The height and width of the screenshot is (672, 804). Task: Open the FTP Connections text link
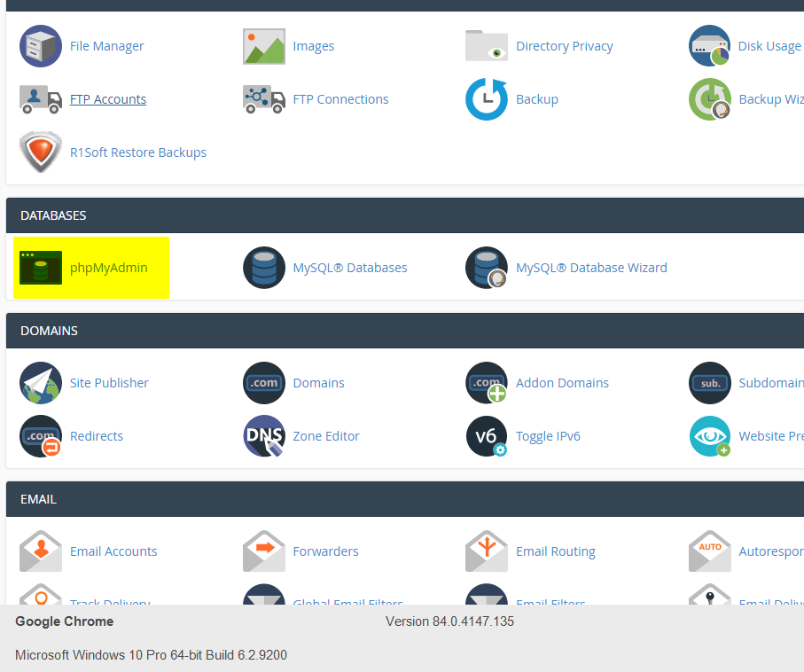point(340,99)
